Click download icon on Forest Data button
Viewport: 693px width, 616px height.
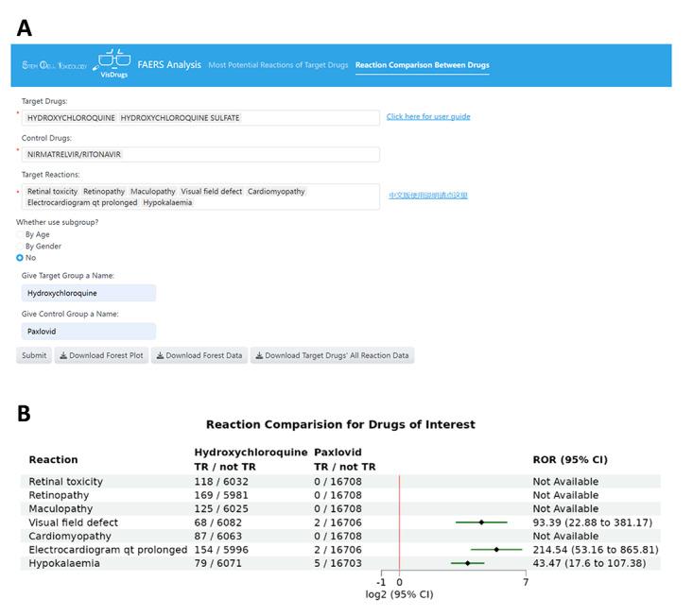(160, 355)
